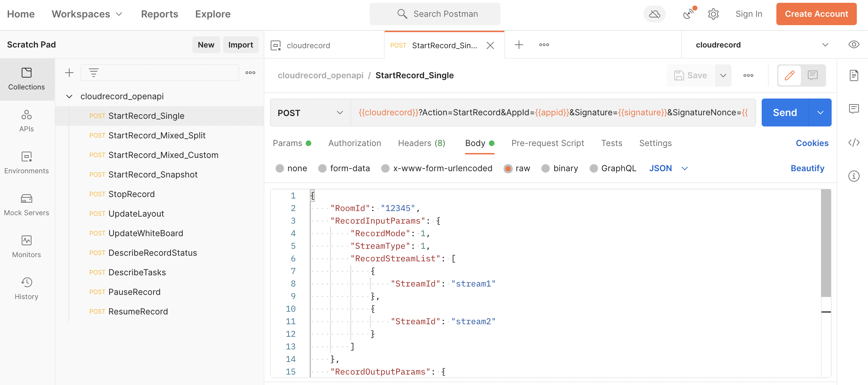Open the Save options dropdown arrow
The height and width of the screenshot is (385, 868).
pos(723,75)
